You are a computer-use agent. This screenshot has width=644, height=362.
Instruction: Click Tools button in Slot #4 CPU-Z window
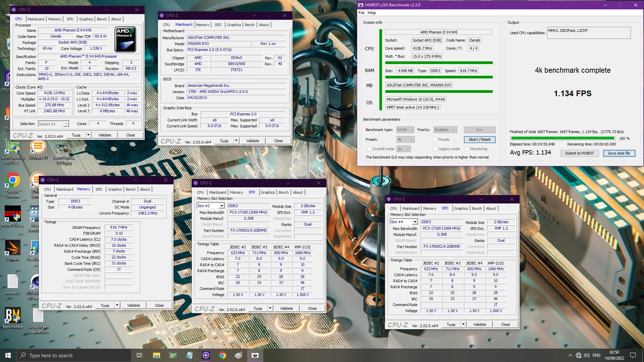tap(451, 324)
